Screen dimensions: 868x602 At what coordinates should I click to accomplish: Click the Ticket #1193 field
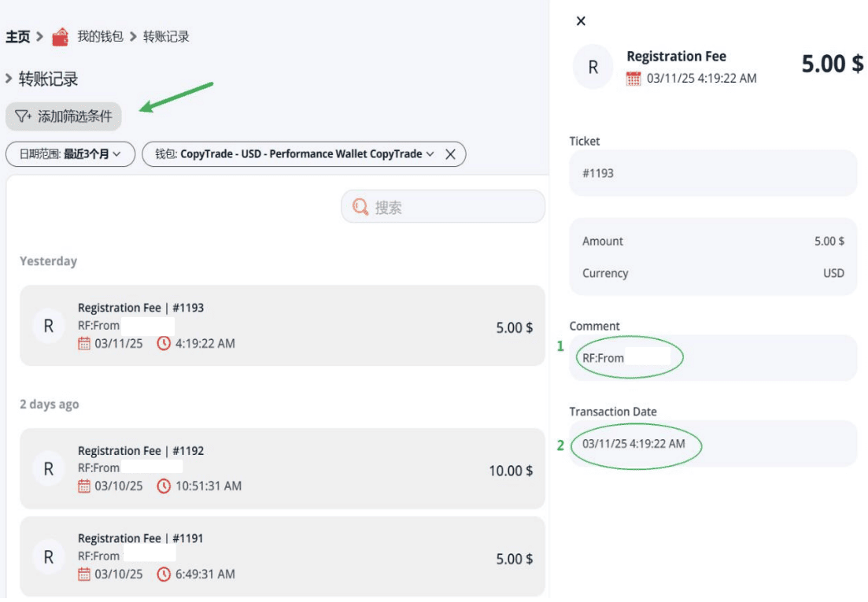[713, 173]
